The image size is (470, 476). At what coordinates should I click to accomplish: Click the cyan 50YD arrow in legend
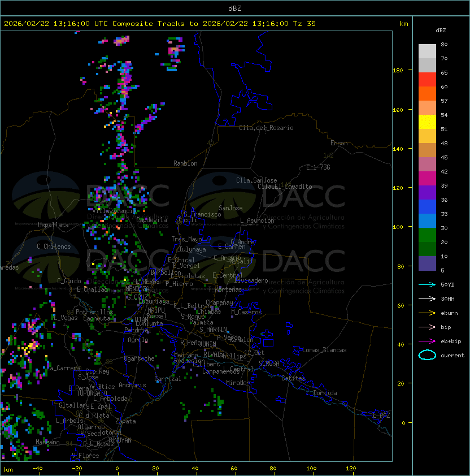(427, 284)
